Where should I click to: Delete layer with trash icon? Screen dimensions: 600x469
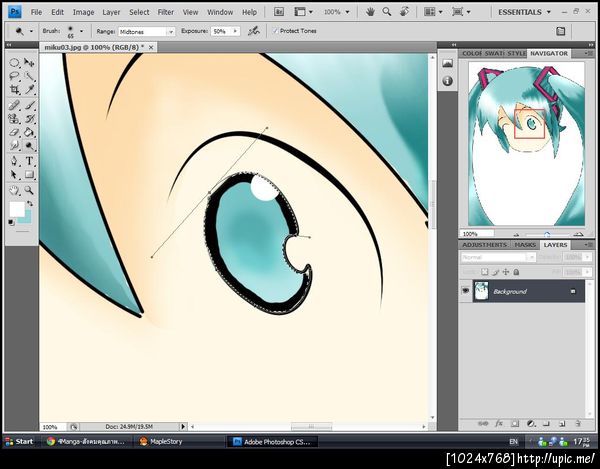point(578,423)
